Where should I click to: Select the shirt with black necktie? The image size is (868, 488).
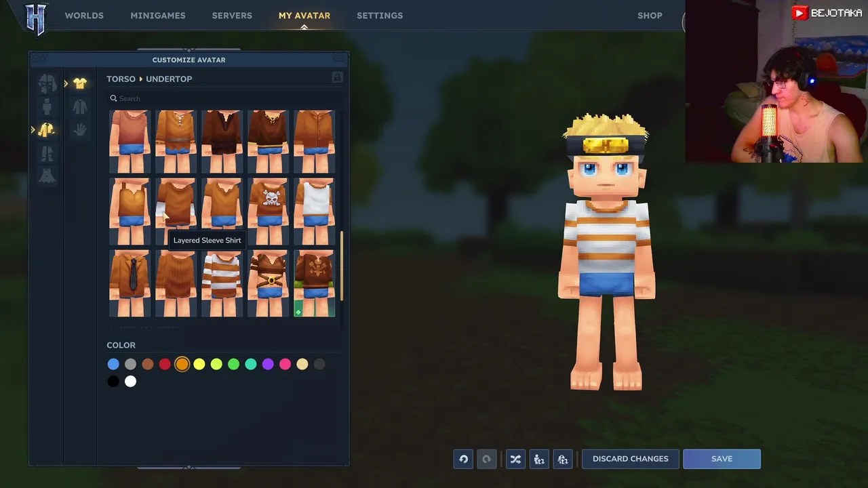[x=130, y=283]
